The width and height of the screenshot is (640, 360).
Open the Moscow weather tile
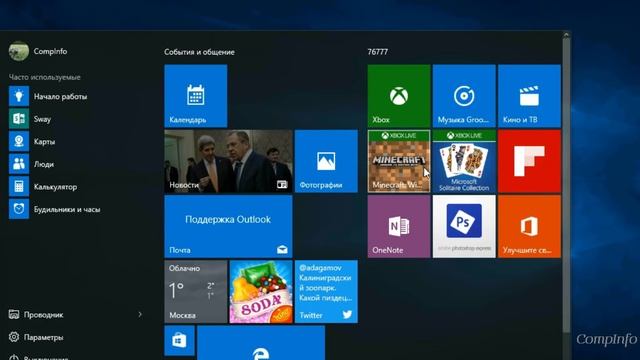point(196,292)
